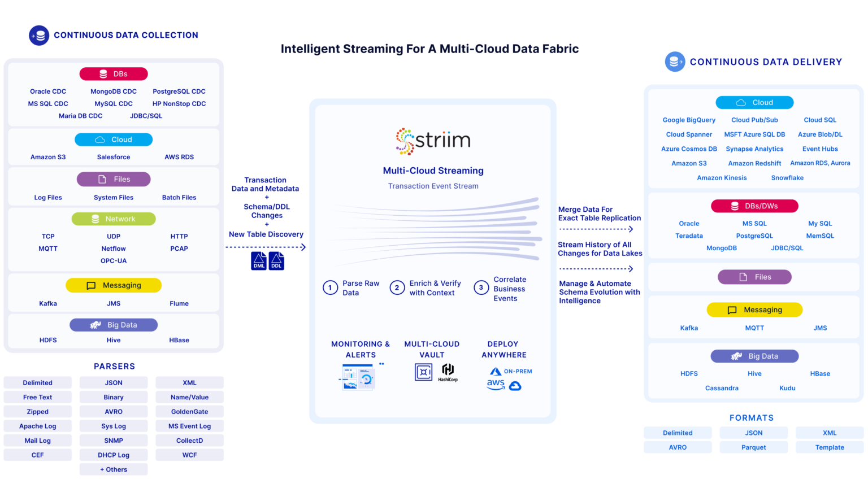Image resolution: width=868 pixels, height=488 pixels.
Task: Click the Synapse Analytics target
Action: (754, 149)
